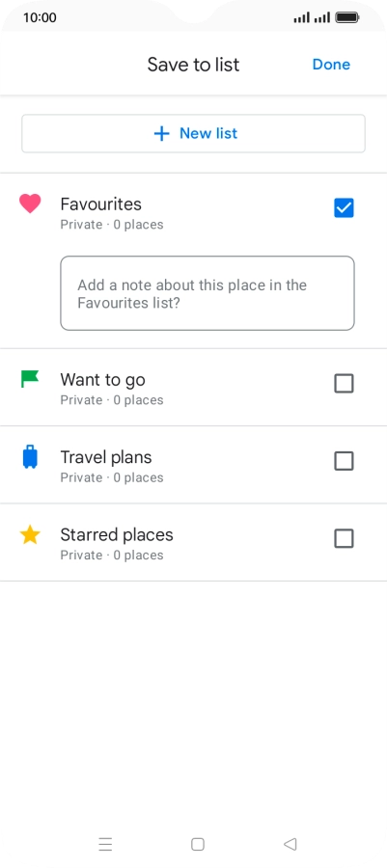
Task: Tap the Android back triangle icon
Action: (290, 844)
